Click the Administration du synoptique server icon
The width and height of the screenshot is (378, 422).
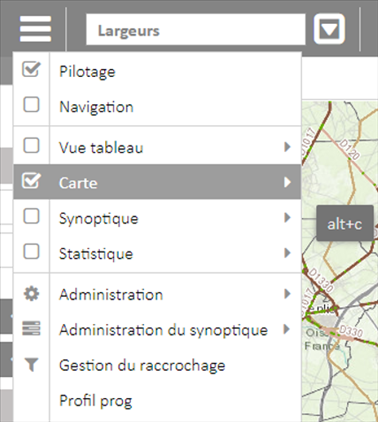pyautogui.click(x=31, y=329)
